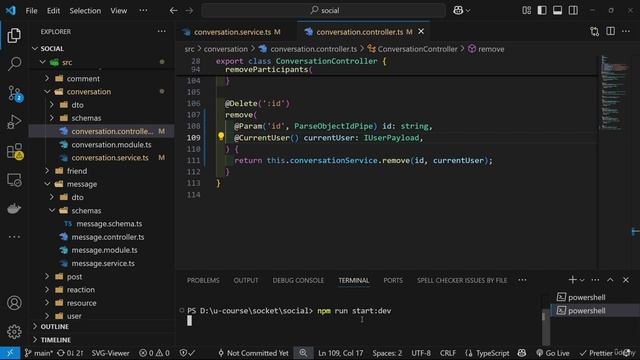This screenshot has width=640, height=360.
Task: Create a new terminal with plus button
Action: point(572,280)
